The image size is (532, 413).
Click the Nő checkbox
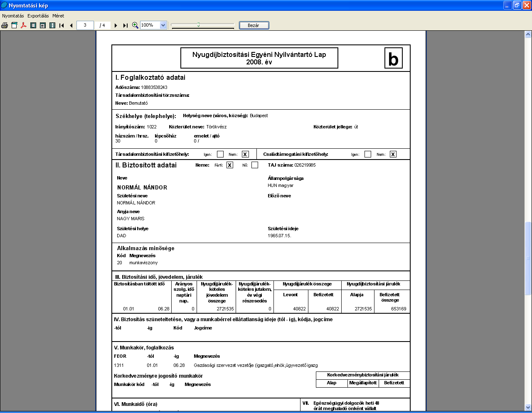pyautogui.click(x=255, y=165)
